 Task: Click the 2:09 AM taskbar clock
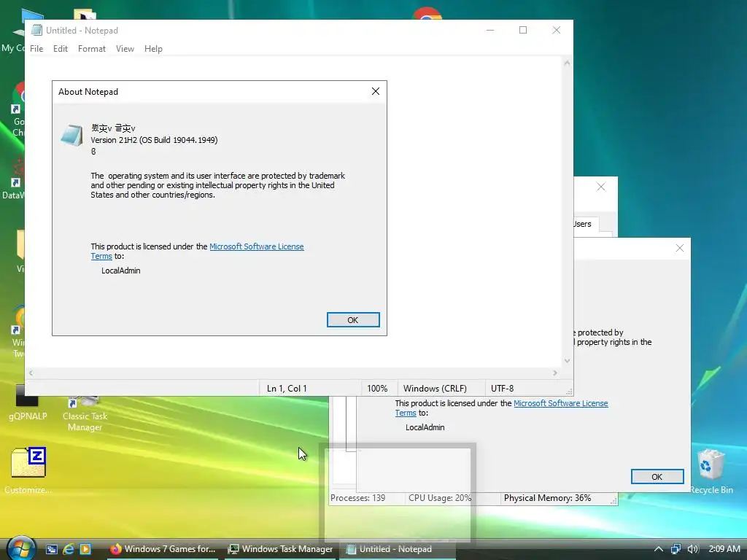point(724,549)
